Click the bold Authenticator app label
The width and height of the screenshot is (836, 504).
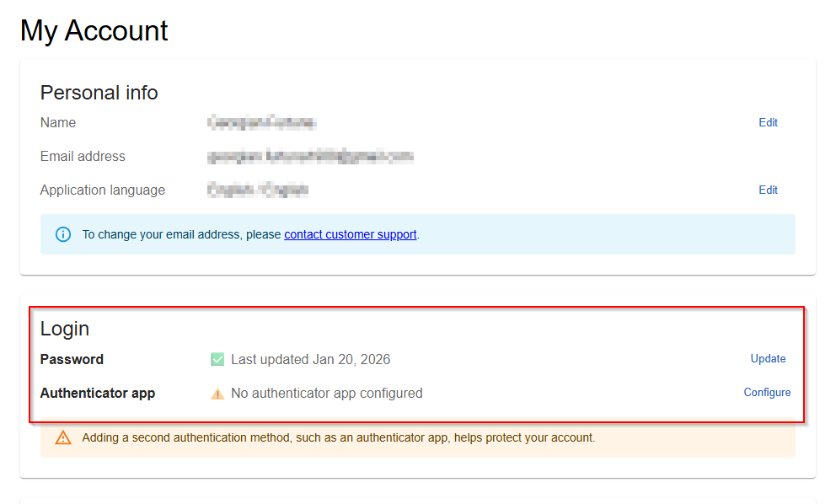tap(98, 394)
